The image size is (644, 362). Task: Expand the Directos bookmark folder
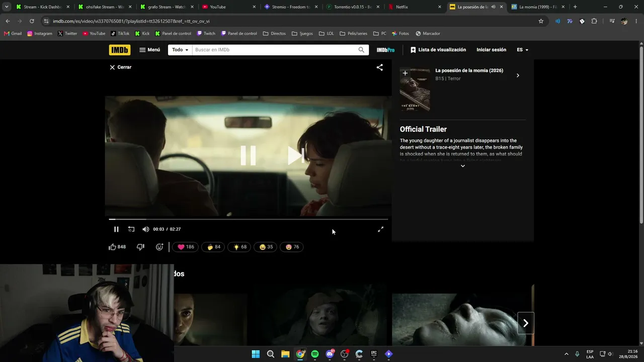274,34
